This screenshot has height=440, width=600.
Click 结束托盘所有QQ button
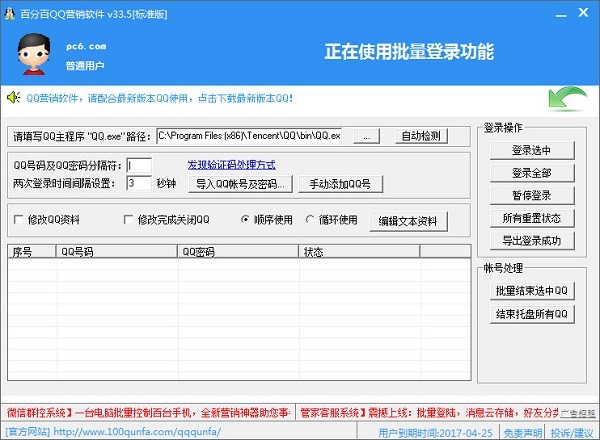coord(532,314)
